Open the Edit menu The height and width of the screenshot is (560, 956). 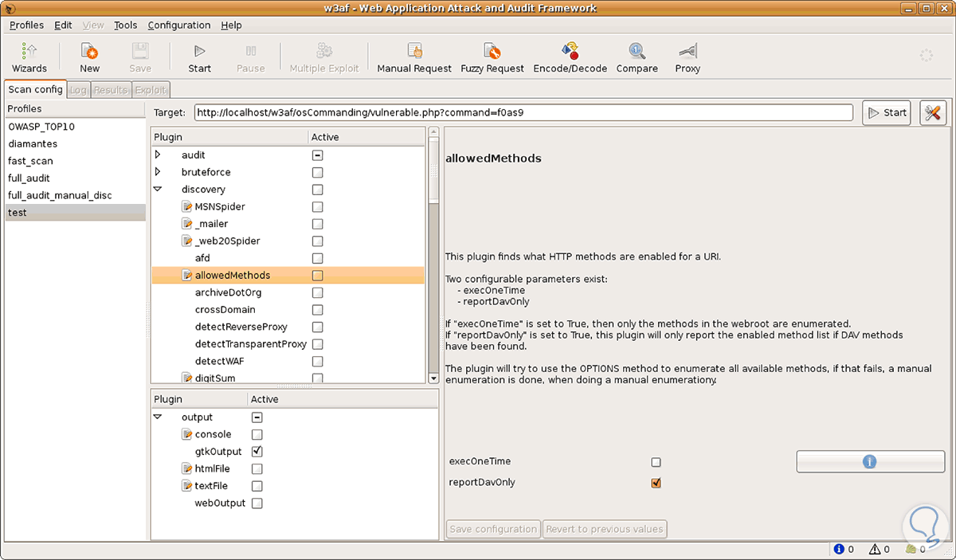[x=63, y=25]
